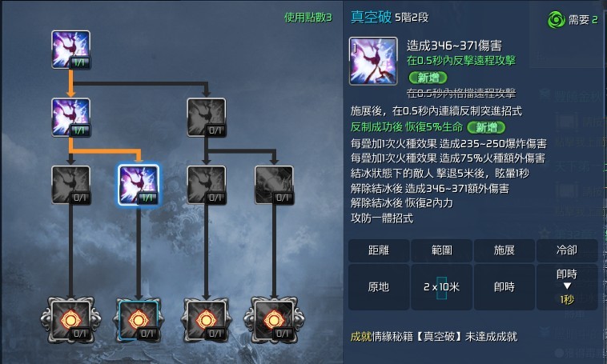Click the large 真空破 skill icon in the detail panel

click(373, 61)
